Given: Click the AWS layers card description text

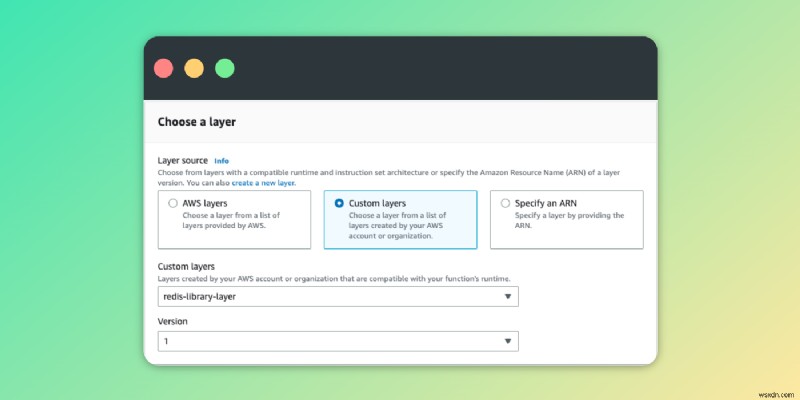Looking at the screenshot, I should (x=231, y=220).
